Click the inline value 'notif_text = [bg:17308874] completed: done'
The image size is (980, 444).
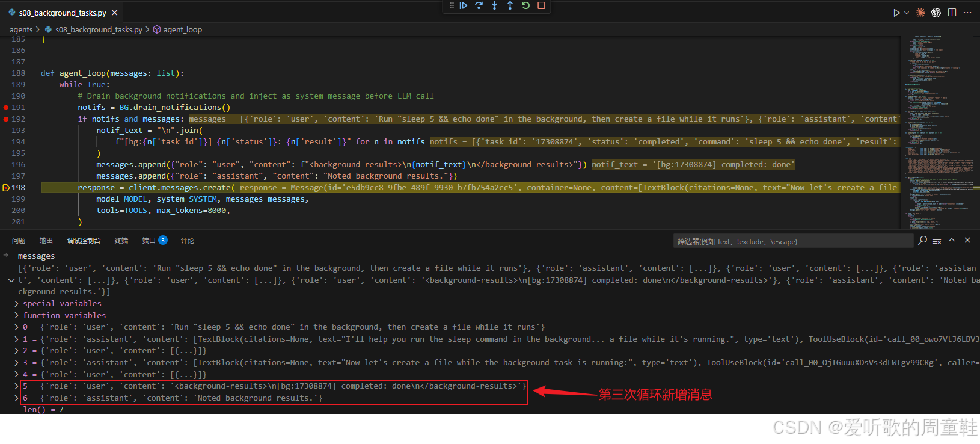(x=693, y=165)
